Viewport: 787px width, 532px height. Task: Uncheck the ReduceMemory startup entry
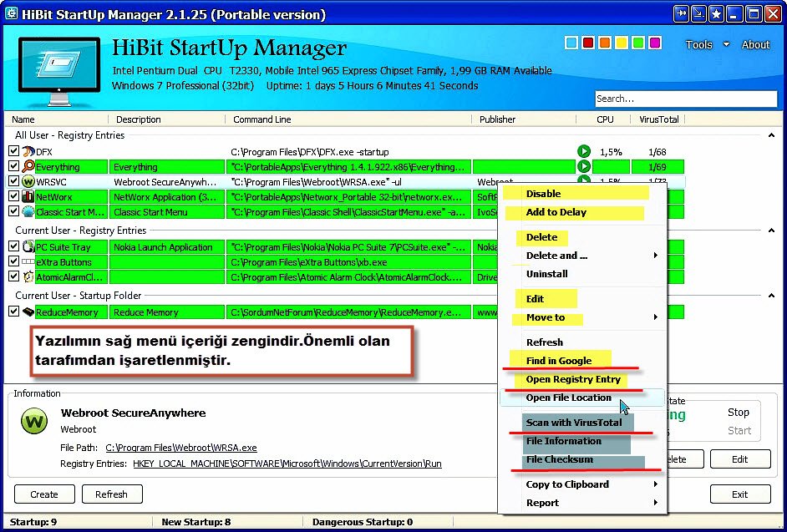pyautogui.click(x=14, y=312)
